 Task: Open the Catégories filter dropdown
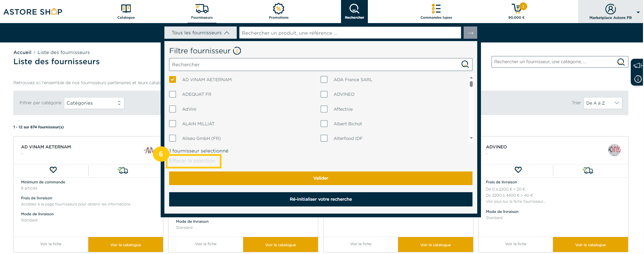point(94,103)
